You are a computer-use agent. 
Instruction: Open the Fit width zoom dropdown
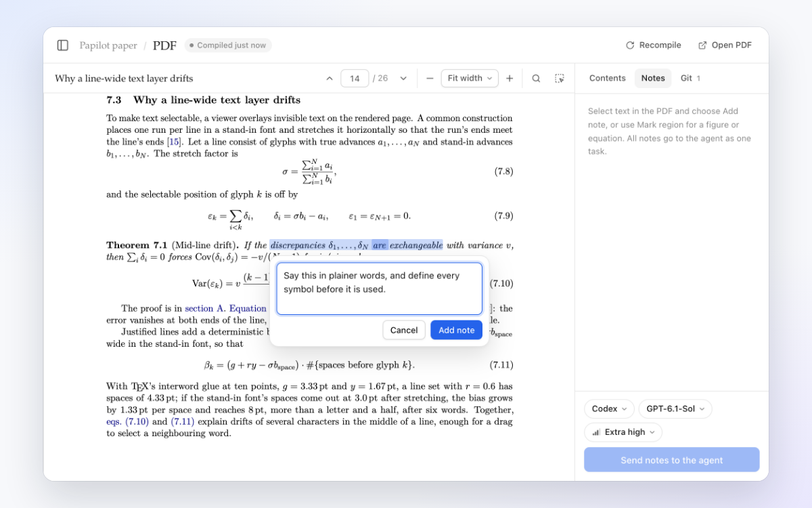click(470, 79)
